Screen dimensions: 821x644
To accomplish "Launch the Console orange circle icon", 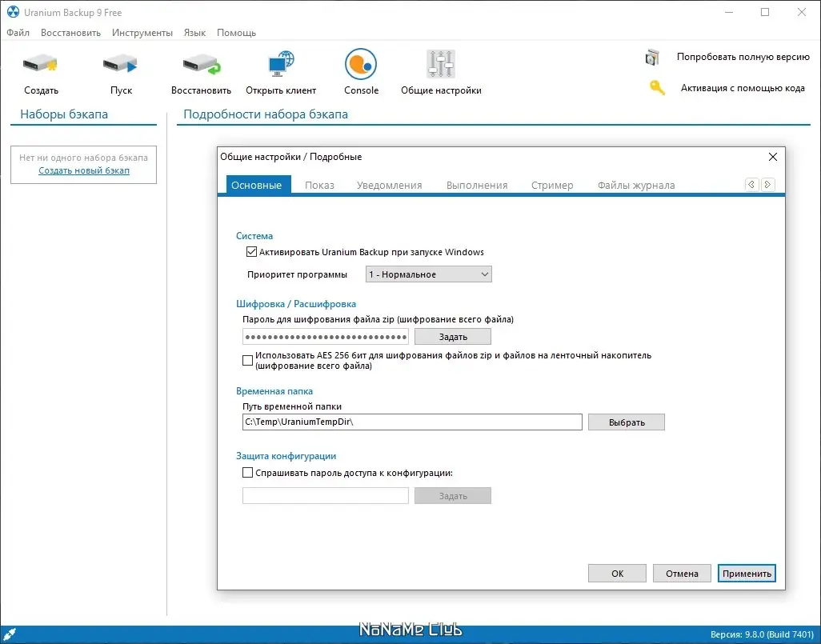I will [x=361, y=64].
